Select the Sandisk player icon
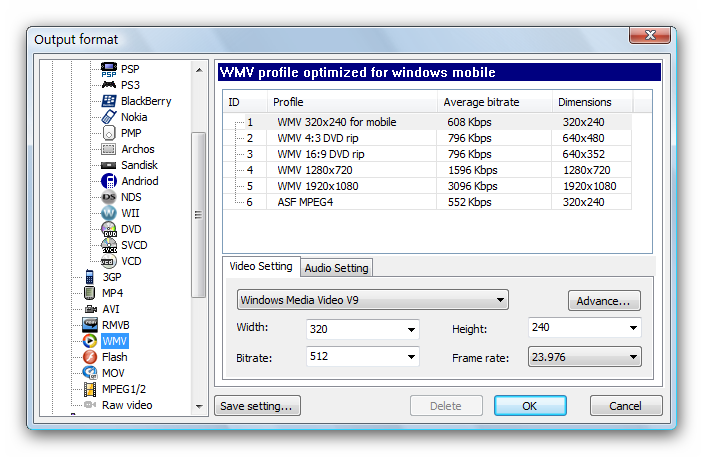 [109, 165]
